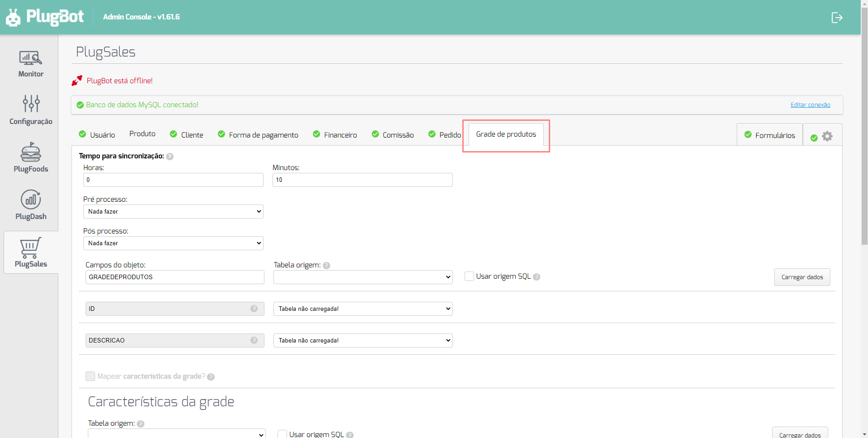
Task: Open Pré processo dropdown
Action: [173, 211]
